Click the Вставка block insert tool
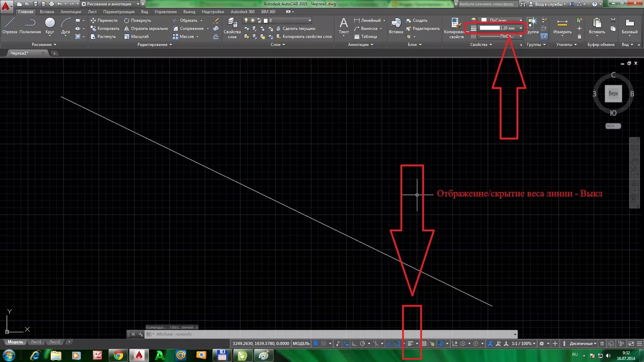 (396, 26)
